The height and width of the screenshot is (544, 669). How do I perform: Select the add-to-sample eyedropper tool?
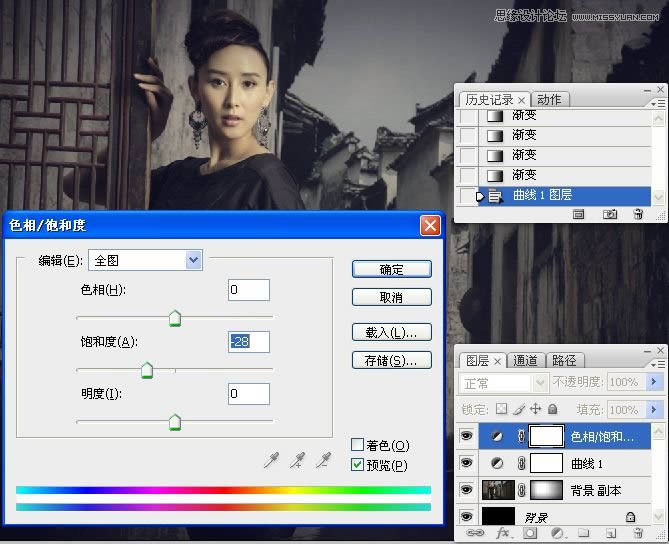point(297,460)
